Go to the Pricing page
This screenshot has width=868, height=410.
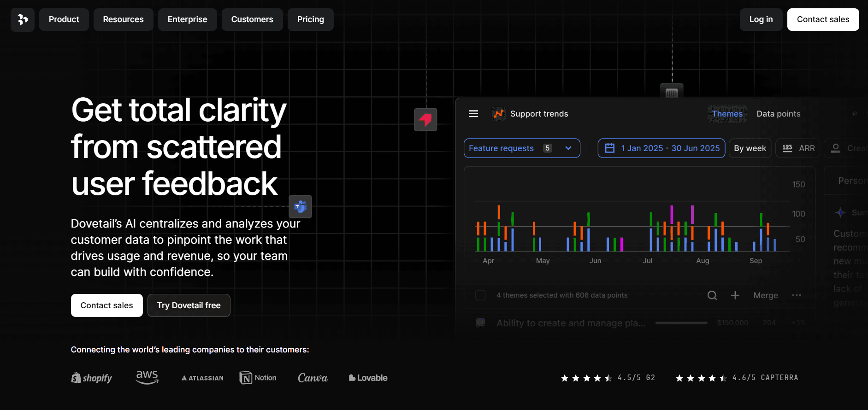(x=310, y=19)
